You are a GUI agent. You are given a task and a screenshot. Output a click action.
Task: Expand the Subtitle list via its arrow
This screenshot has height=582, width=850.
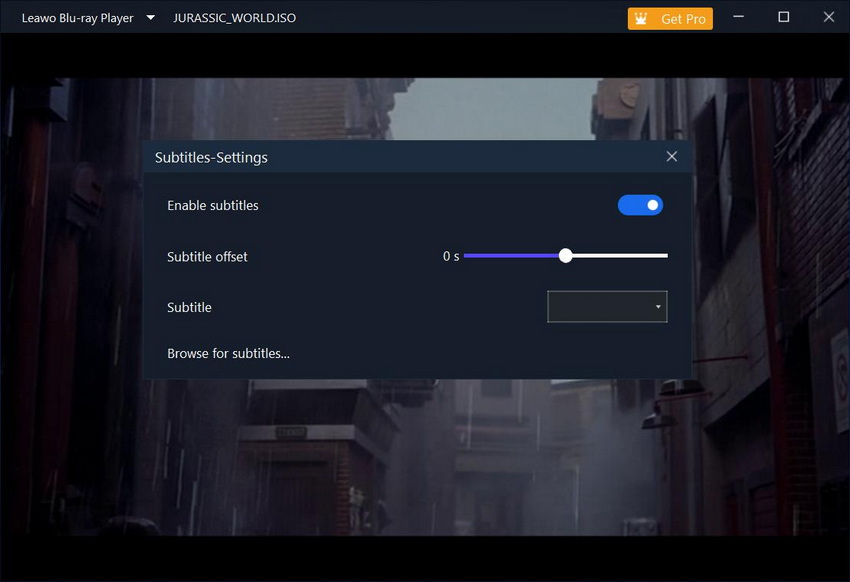(658, 307)
